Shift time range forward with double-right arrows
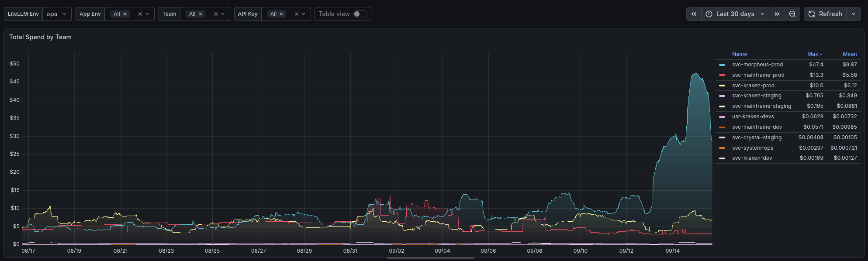This screenshot has width=868, height=261. point(777,14)
